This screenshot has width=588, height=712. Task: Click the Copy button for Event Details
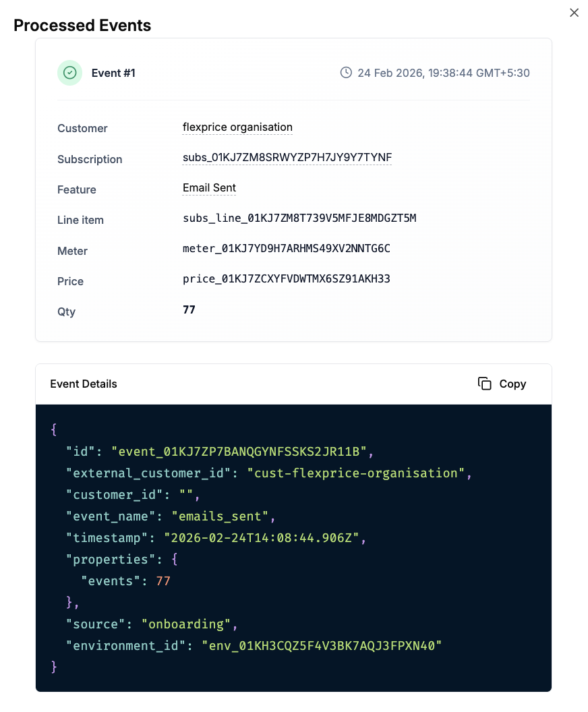(501, 384)
